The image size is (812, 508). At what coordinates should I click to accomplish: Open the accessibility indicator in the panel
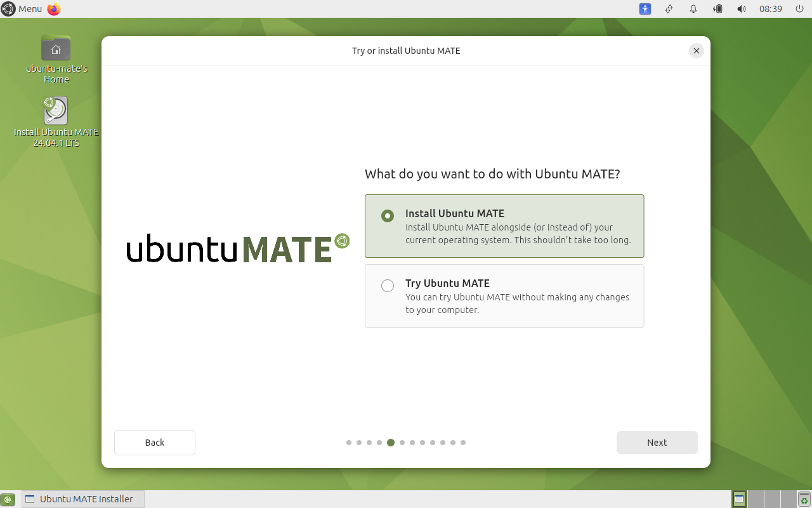coord(645,9)
